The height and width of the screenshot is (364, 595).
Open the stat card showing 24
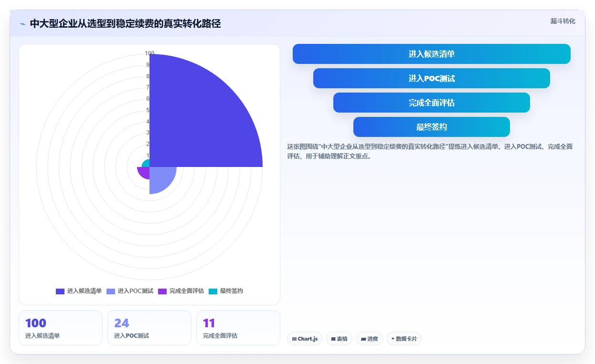click(149, 328)
